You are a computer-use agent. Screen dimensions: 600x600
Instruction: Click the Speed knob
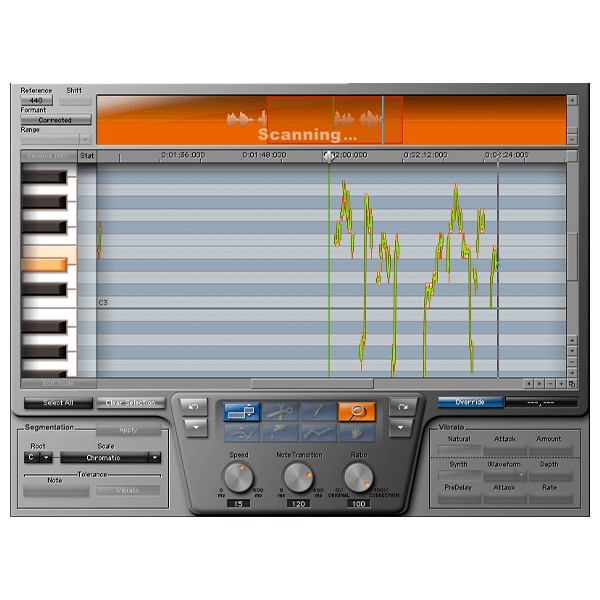tap(238, 478)
